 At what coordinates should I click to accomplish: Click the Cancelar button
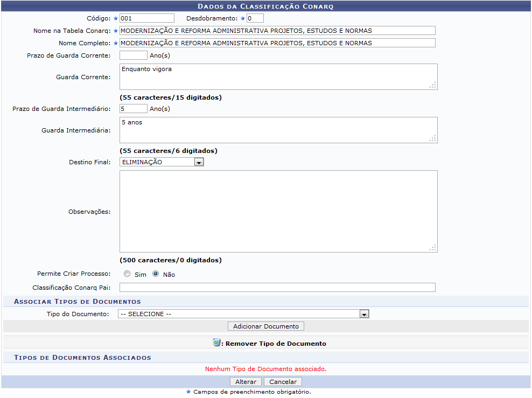pos(283,382)
